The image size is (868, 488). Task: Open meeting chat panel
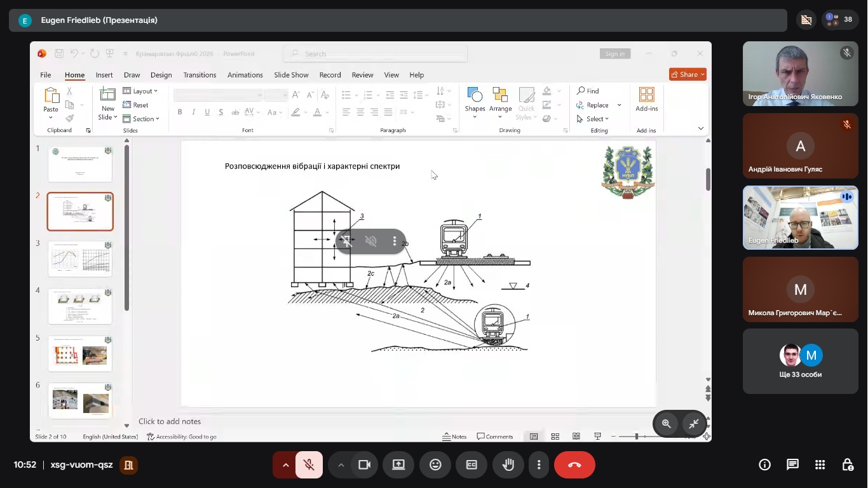[x=792, y=465]
